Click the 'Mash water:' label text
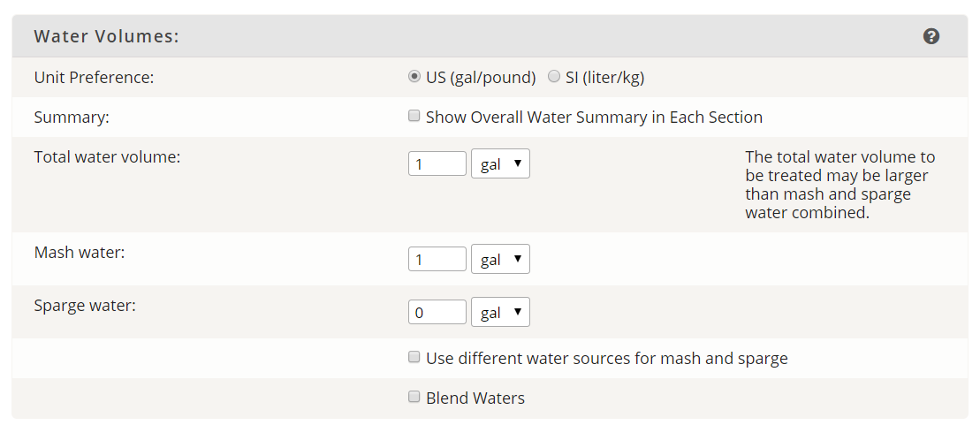 click(80, 253)
